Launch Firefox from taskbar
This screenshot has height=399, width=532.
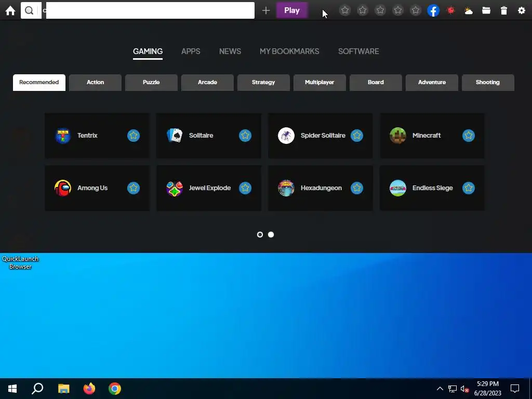89,389
